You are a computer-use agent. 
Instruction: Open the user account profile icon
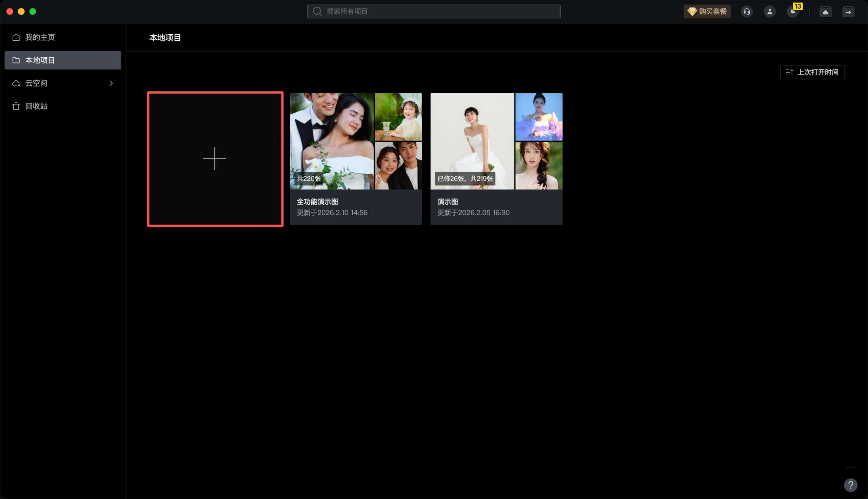point(769,12)
